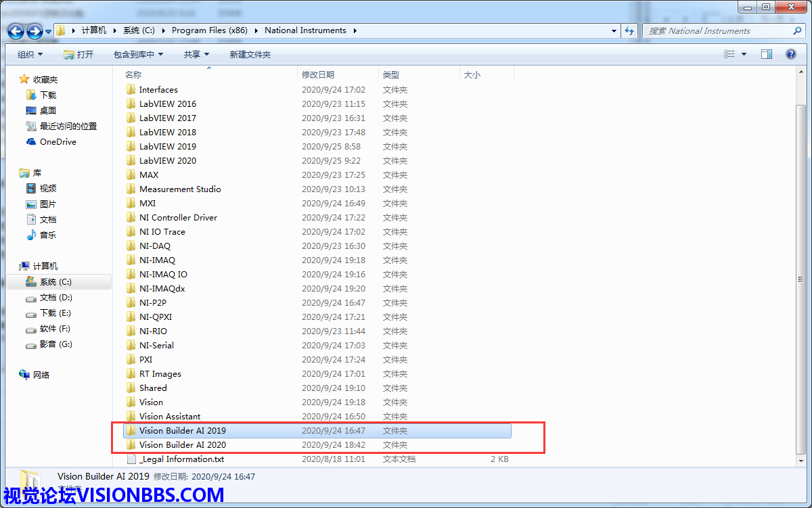Refresh the National Instruments folder view

pyautogui.click(x=630, y=30)
